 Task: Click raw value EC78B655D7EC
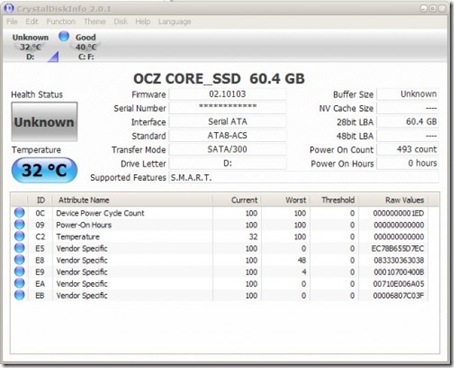[x=398, y=248]
